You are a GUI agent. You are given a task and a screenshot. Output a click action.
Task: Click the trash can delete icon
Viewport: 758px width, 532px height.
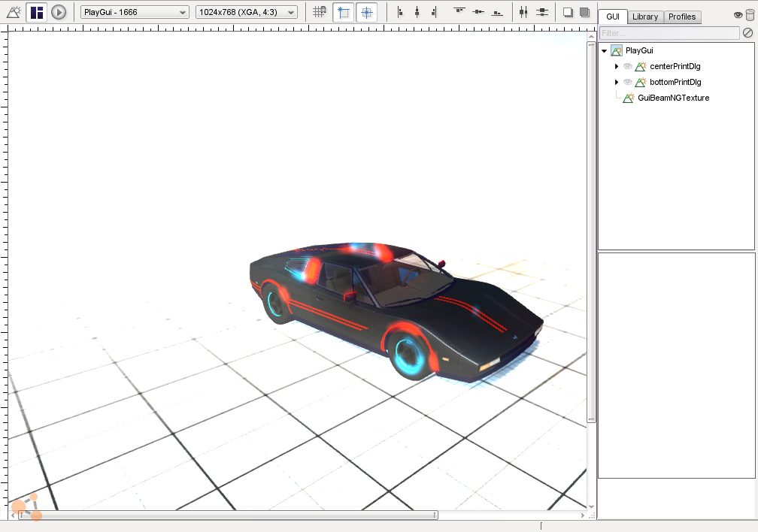750,15
